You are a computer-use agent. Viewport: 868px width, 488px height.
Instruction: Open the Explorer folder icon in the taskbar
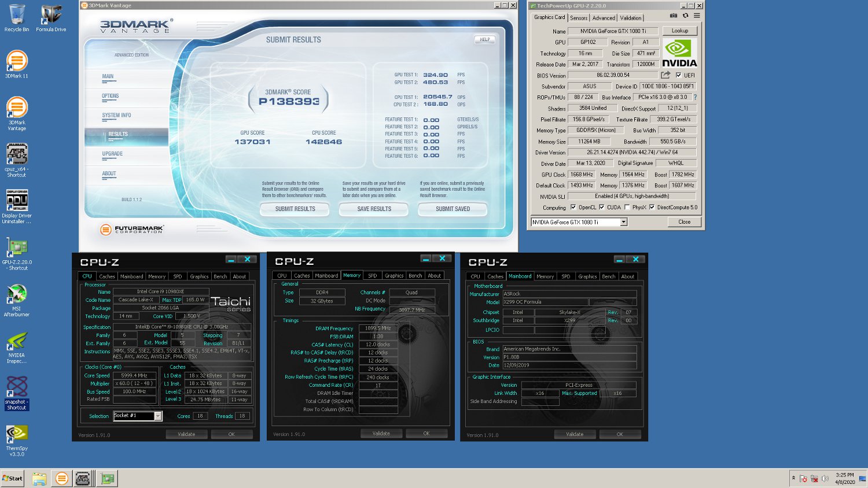(39, 479)
